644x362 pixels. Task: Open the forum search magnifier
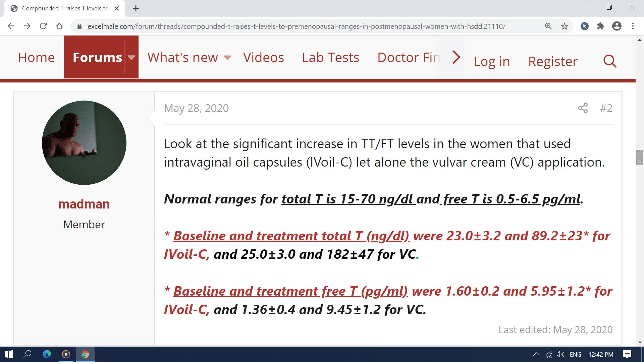(x=609, y=61)
